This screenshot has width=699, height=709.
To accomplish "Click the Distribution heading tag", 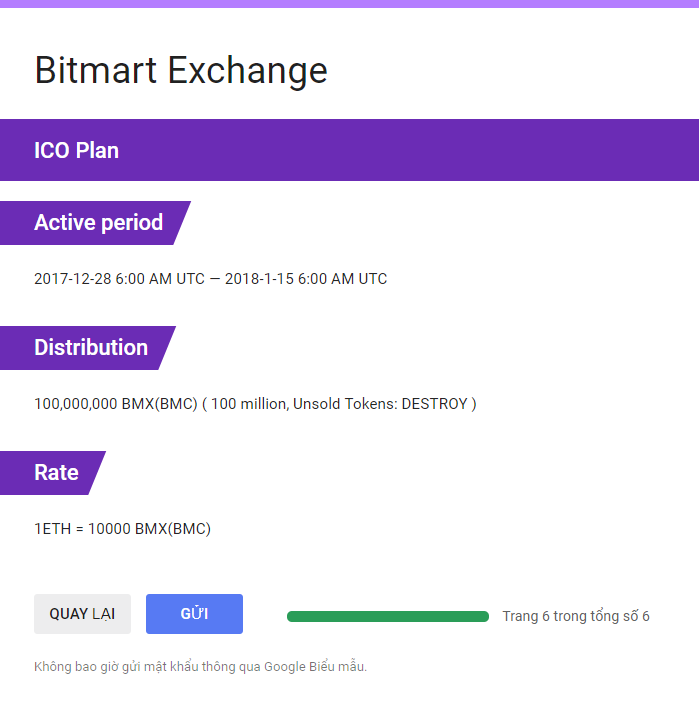I will [90, 347].
